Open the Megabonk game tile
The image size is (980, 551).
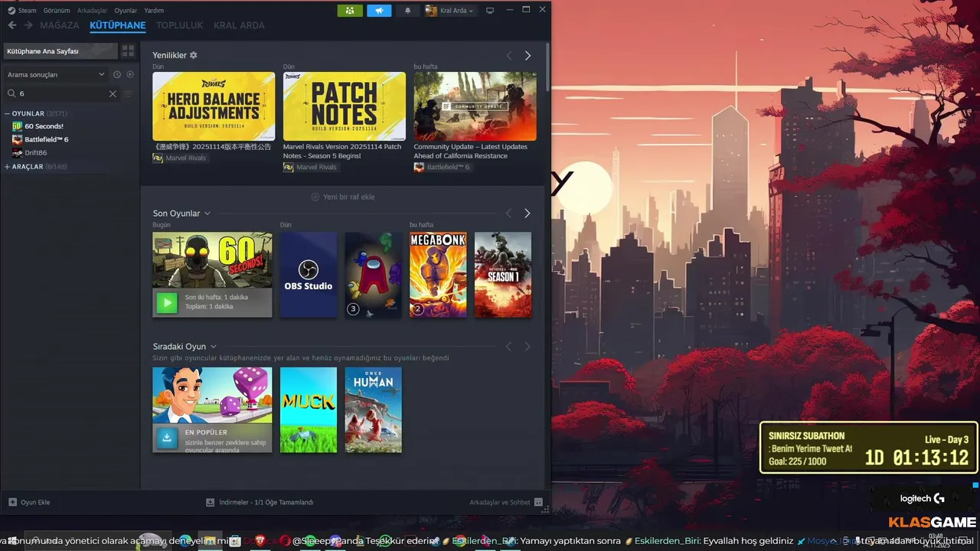438,275
